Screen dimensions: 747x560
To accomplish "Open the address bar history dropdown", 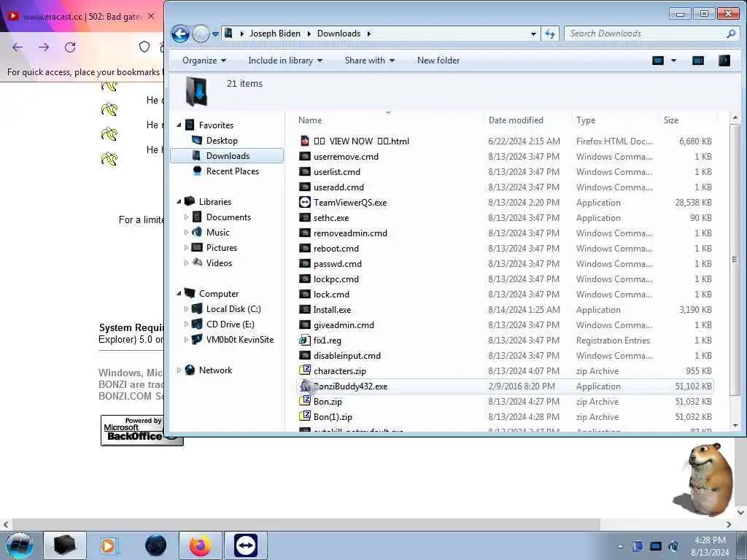I will (x=533, y=34).
